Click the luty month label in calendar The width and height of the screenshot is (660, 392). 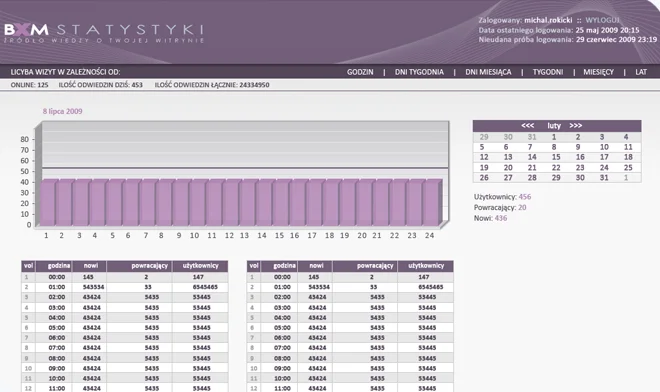pyautogui.click(x=554, y=125)
